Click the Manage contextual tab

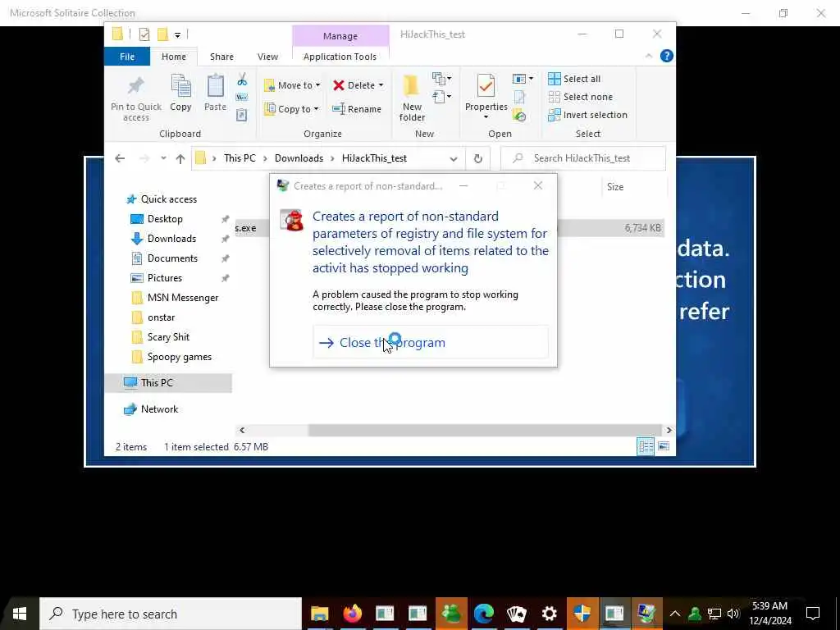point(340,36)
